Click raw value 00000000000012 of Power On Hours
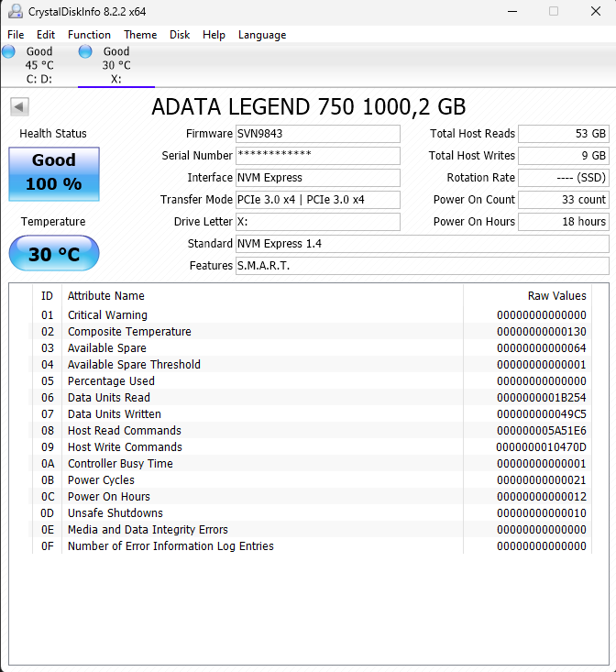 (x=542, y=497)
